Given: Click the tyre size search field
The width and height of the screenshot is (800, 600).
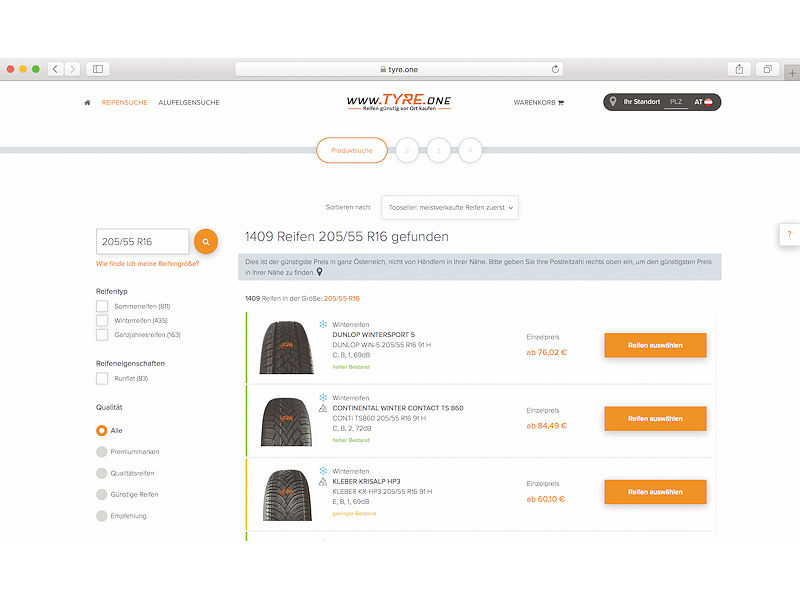Looking at the screenshot, I should (x=142, y=241).
